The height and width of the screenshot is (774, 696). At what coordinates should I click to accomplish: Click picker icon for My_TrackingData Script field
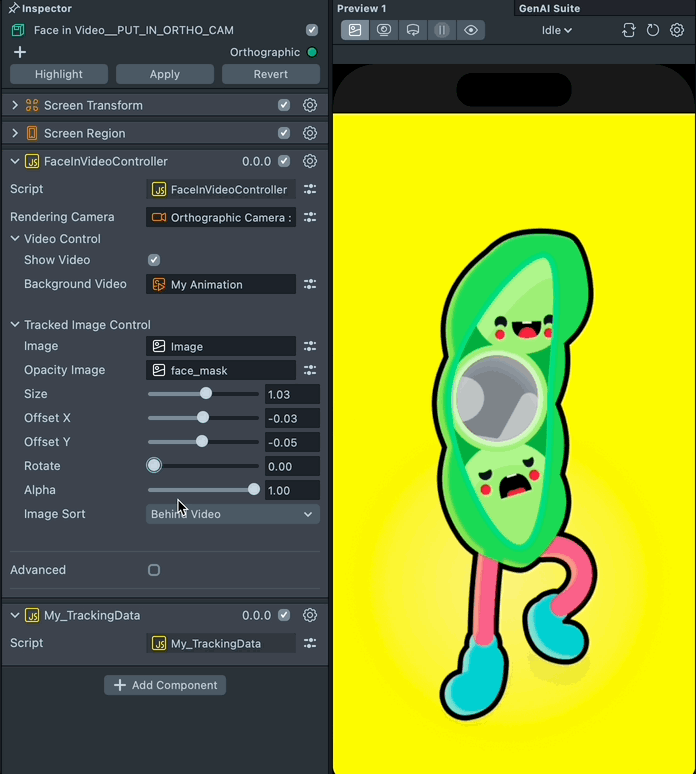tap(310, 643)
